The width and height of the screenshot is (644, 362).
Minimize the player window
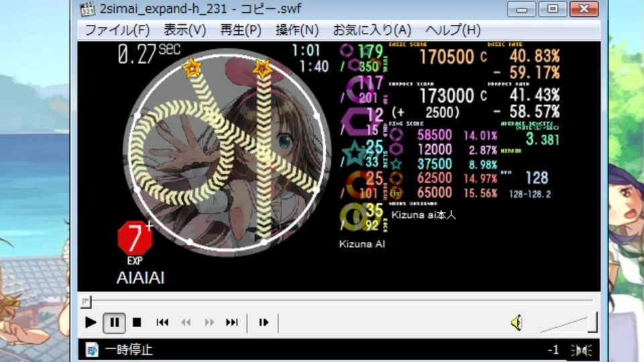tap(521, 9)
